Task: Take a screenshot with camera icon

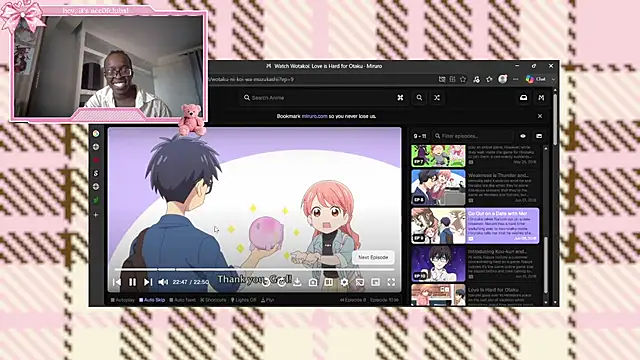Action: tap(313, 282)
